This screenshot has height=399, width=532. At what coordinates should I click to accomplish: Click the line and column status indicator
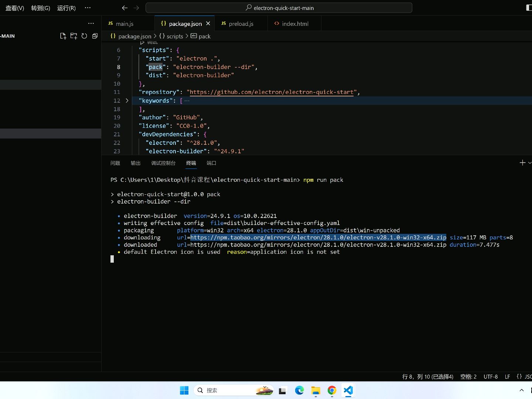[x=427, y=376]
